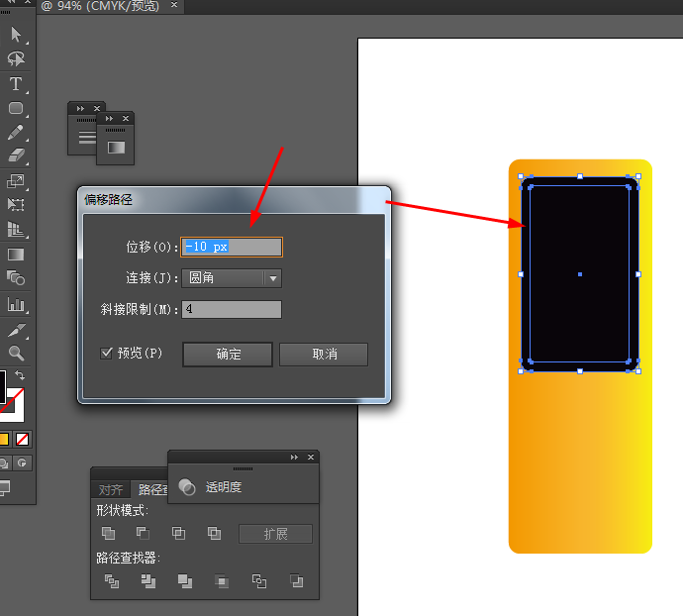Select the Scale tool
The height and width of the screenshot is (616, 683).
tap(16, 181)
